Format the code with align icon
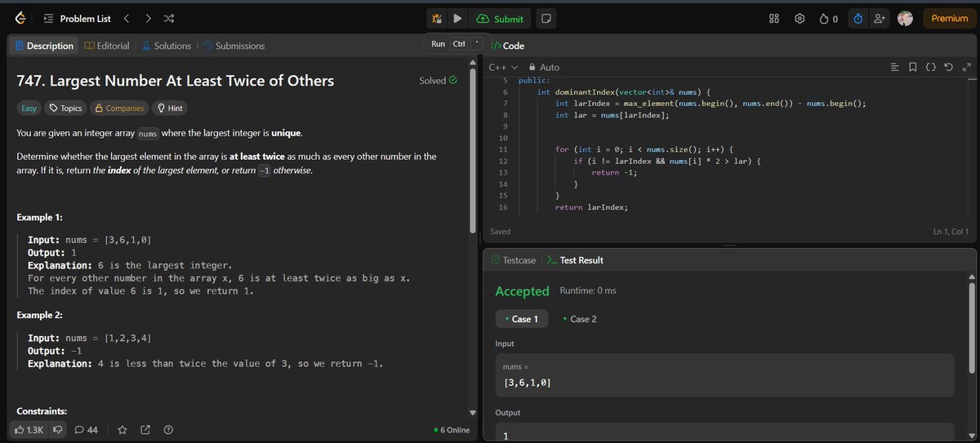 click(x=894, y=67)
